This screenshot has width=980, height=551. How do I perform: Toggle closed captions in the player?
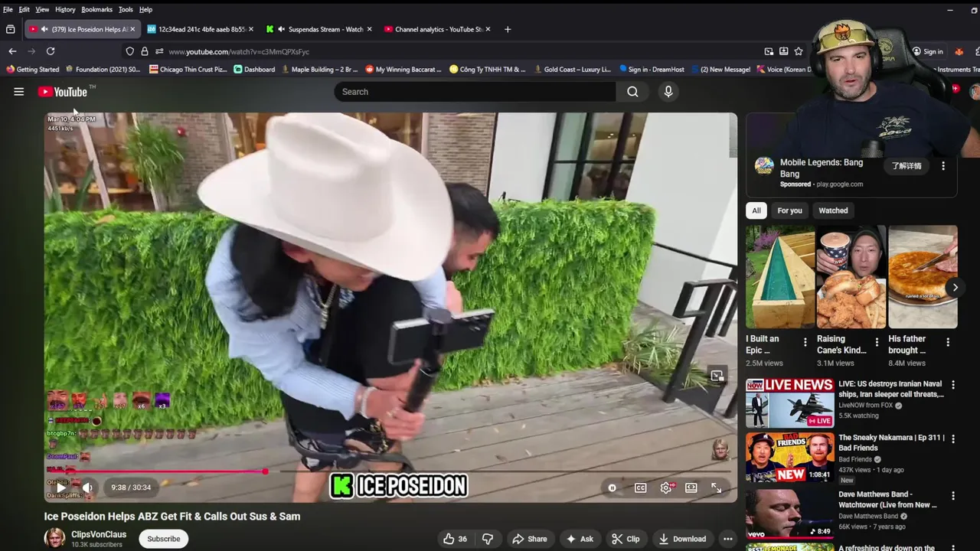(x=641, y=487)
